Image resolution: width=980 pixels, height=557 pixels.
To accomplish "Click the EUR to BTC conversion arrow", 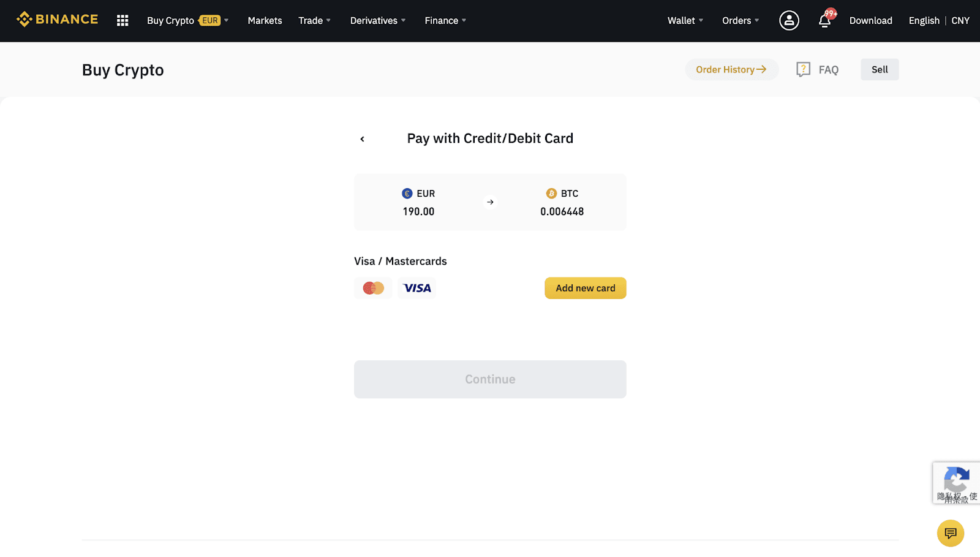I will click(x=490, y=202).
